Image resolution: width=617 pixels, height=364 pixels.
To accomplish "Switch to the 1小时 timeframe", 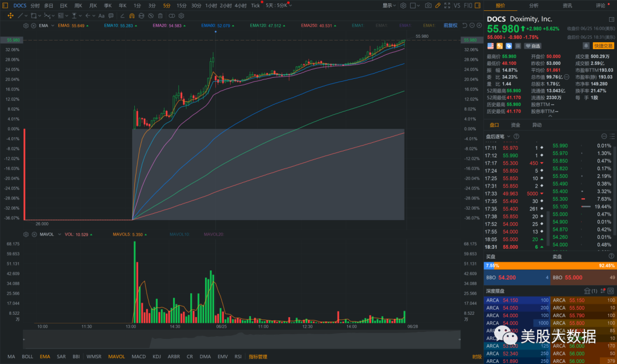I will (211, 6).
